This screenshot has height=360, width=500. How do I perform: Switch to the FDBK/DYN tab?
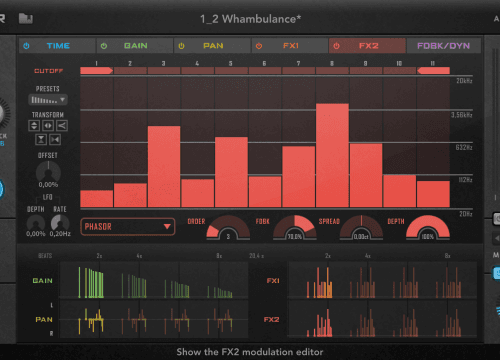click(443, 46)
